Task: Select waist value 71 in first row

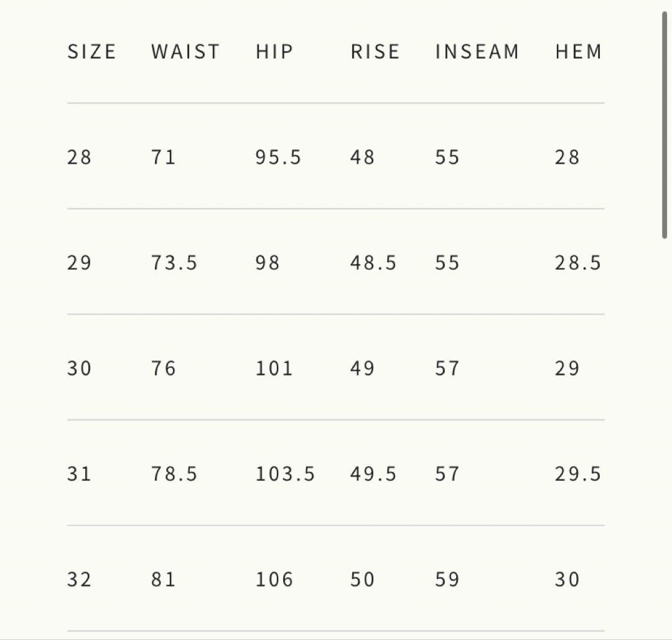Action: pyautogui.click(x=164, y=158)
